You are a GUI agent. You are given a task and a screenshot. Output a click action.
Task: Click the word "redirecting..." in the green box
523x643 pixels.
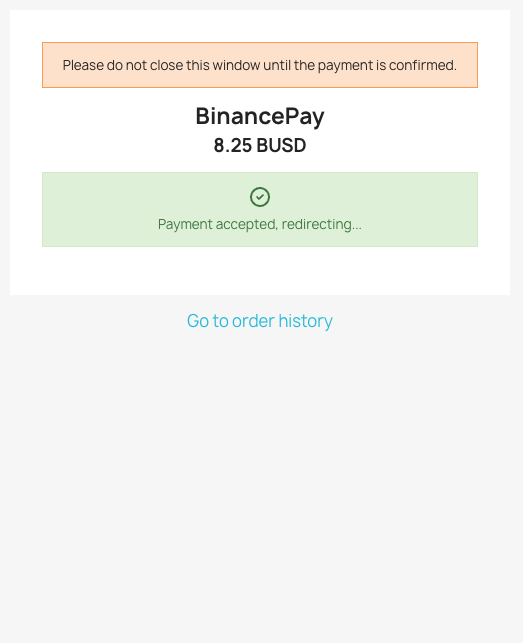pos(322,224)
